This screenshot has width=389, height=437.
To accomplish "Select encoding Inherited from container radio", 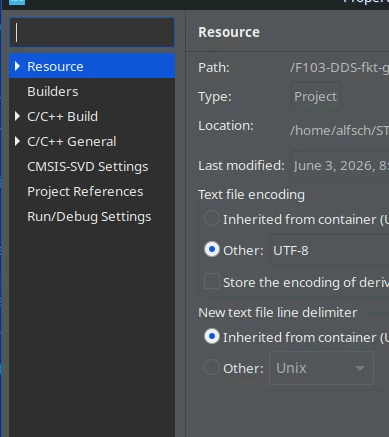I will coord(212,219).
